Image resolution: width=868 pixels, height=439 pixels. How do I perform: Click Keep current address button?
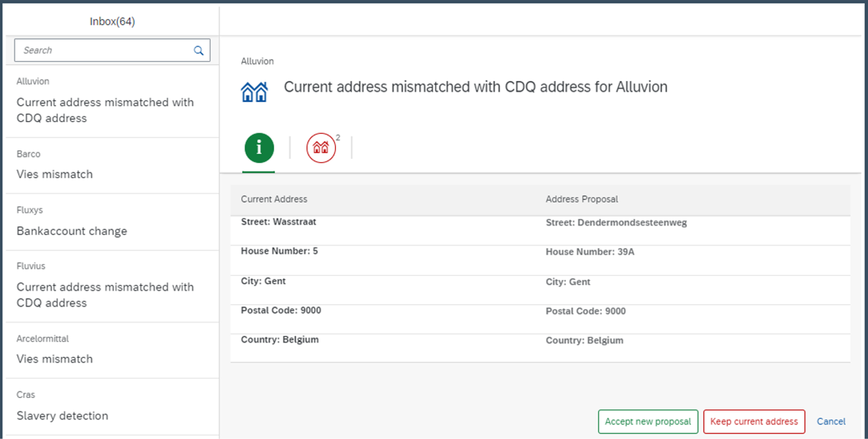point(754,421)
